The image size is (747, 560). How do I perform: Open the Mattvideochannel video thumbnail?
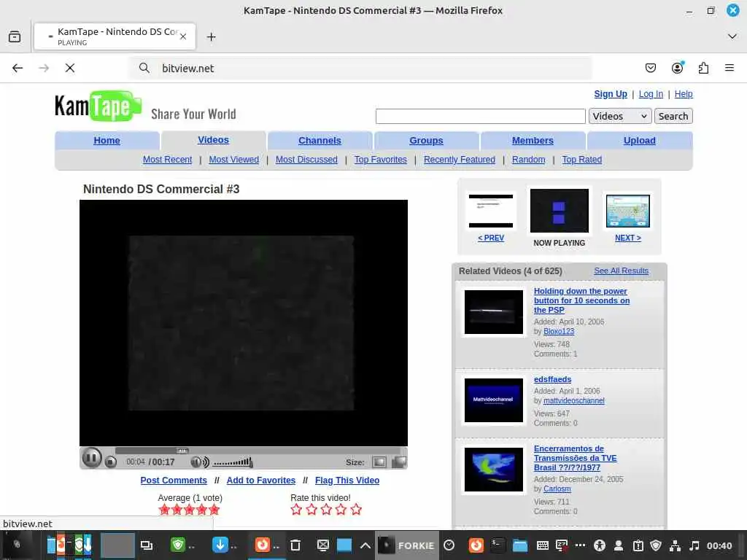click(494, 400)
